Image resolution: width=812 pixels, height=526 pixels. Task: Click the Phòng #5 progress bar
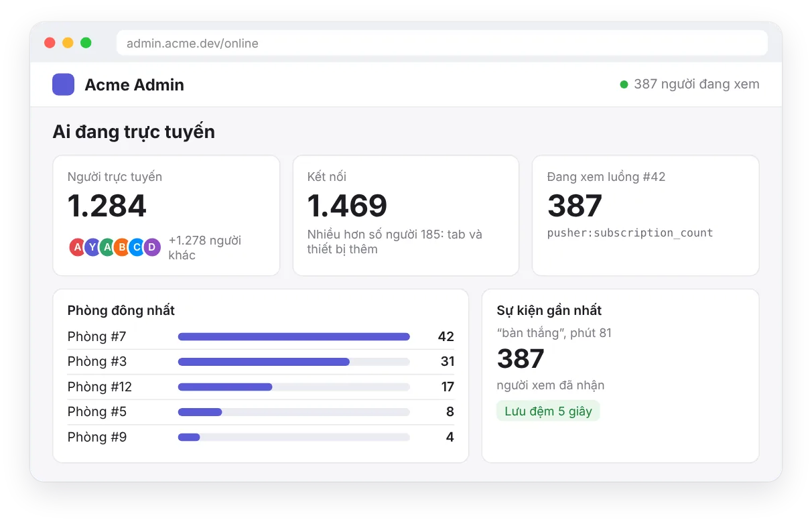293,412
